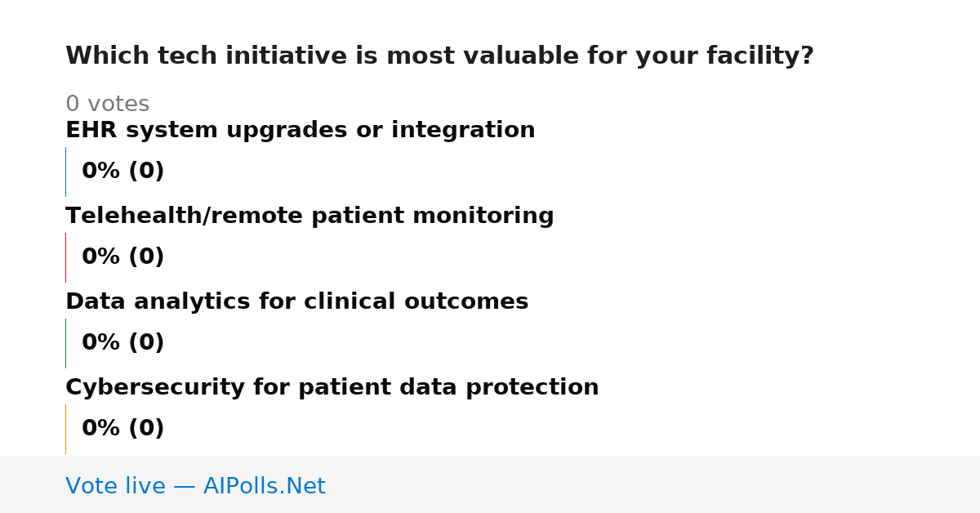Click the blue result bar for EHR upgrades

tap(65, 172)
